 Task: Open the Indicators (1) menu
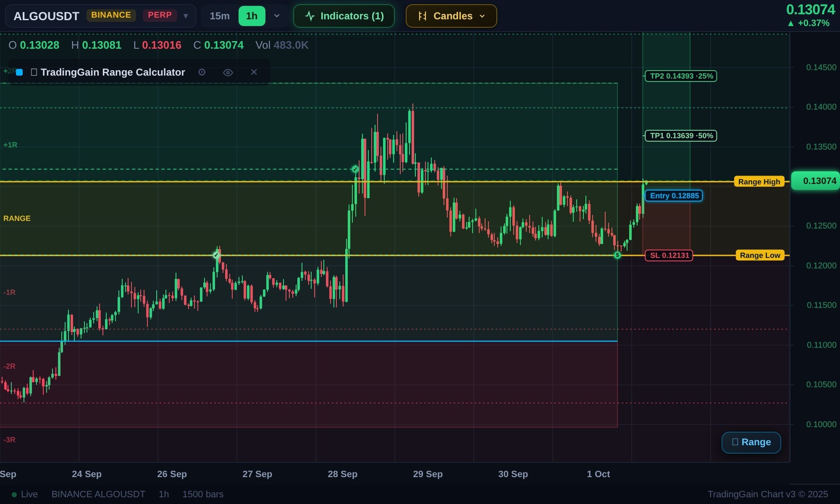(344, 16)
